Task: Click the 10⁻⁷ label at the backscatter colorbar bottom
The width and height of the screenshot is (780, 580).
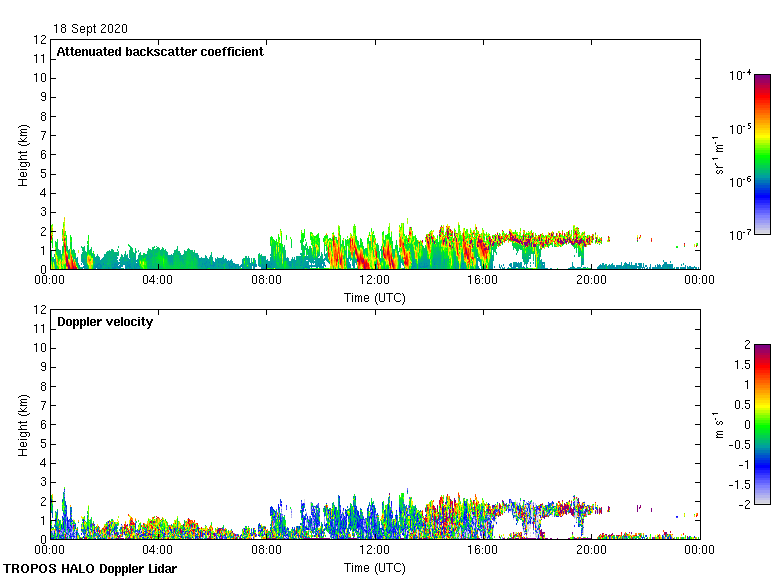Action: pyautogui.click(x=740, y=234)
